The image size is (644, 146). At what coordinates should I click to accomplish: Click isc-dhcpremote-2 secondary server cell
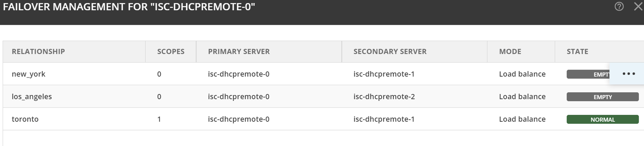point(384,97)
